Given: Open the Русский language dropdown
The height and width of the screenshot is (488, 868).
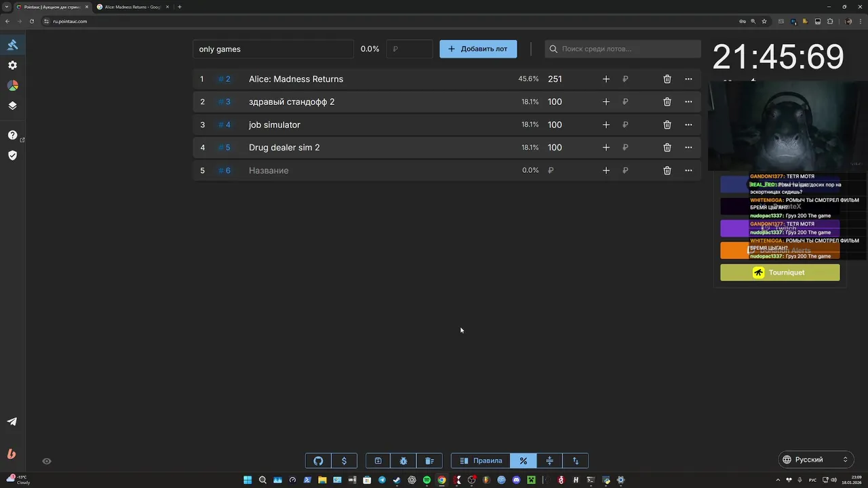Looking at the screenshot, I should point(816,460).
